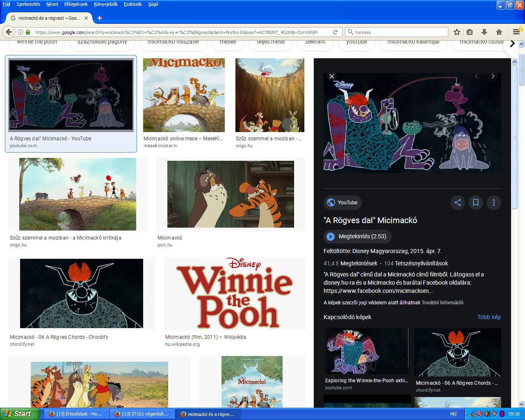Open the Nézet menu
Viewport: 525px width, 420px height.
(x=52, y=4)
